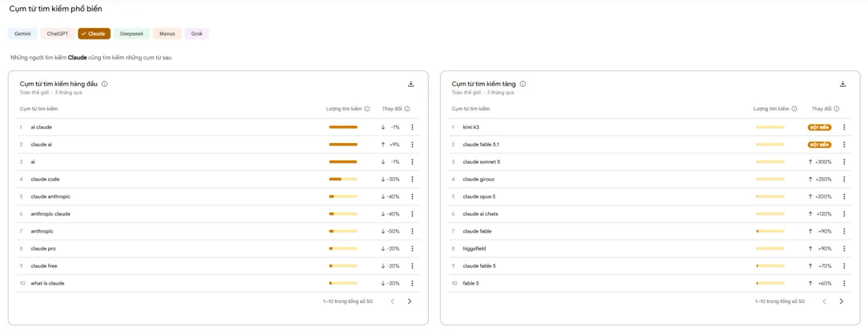Open more options for 'claude pro' row
The width and height of the screenshot is (868, 336).
412,249
